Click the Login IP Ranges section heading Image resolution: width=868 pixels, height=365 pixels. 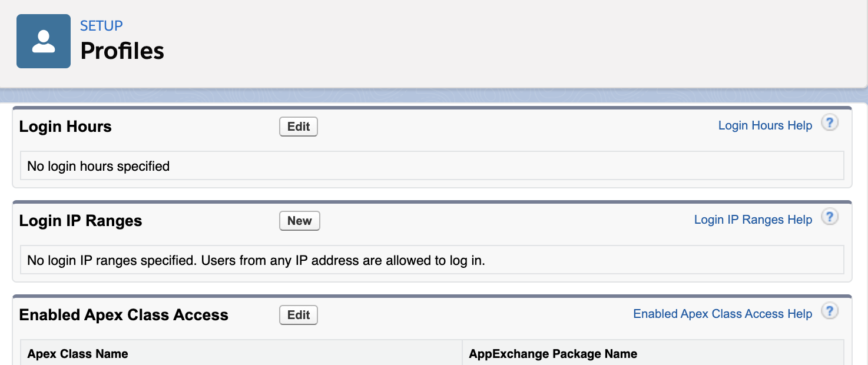tap(81, 221)
